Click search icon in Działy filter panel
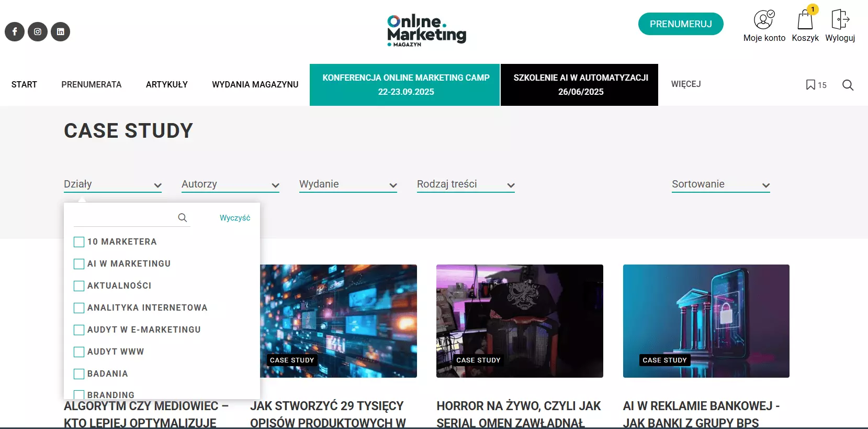Screen dimensions: 868x429 pos(183,217)
